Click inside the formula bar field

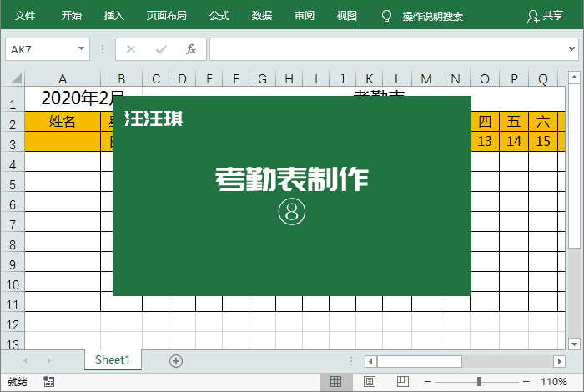click(387, 49)
